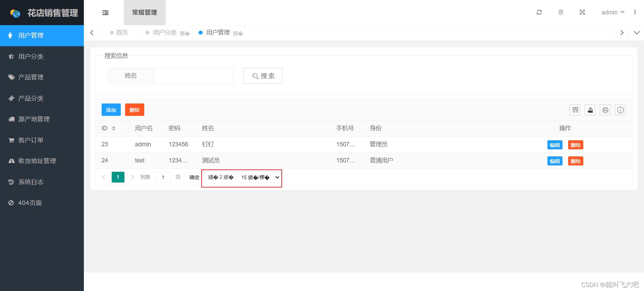
Task: Delete the test row with 删除
Action: tap(576, 161)
